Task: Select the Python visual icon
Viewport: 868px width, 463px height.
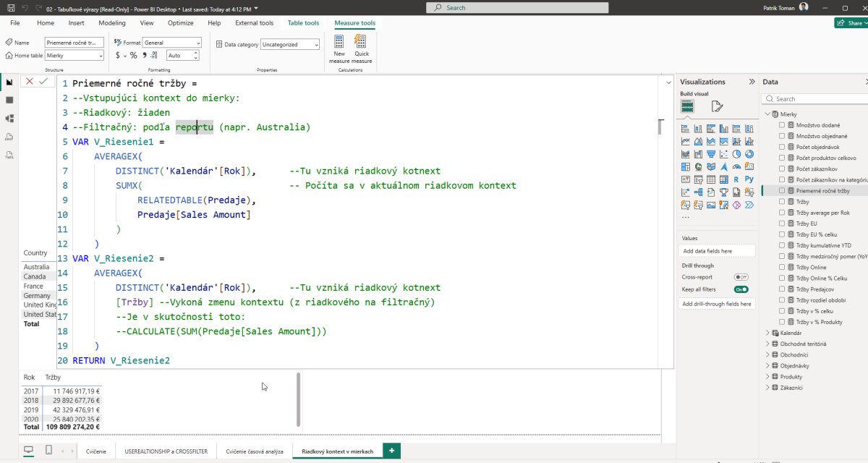Action: [749, 179]
